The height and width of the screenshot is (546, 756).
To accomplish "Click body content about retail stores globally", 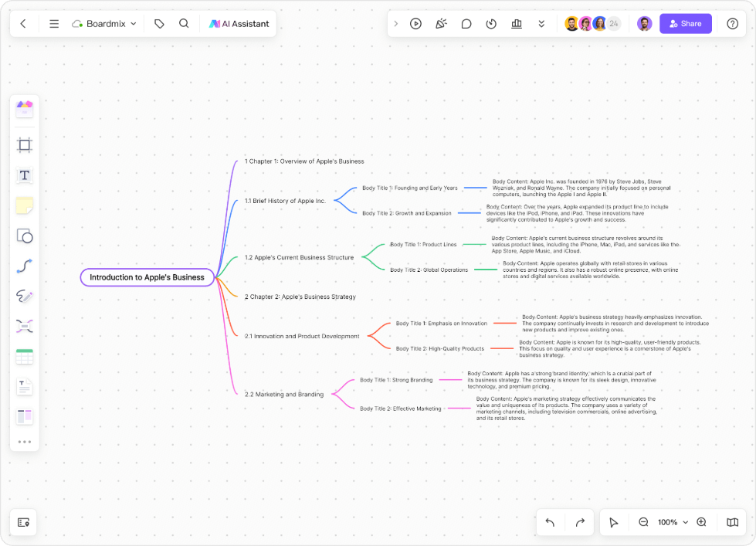I will tap(591, 270).
